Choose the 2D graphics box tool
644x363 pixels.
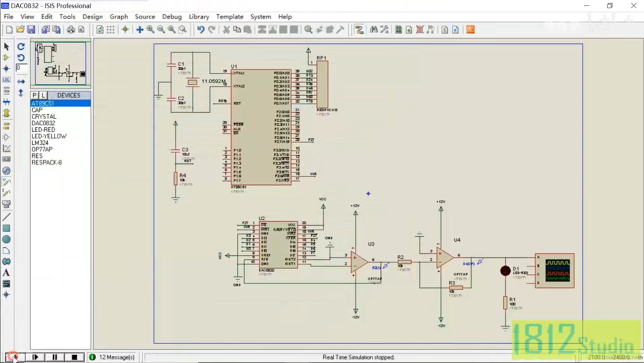6,228
